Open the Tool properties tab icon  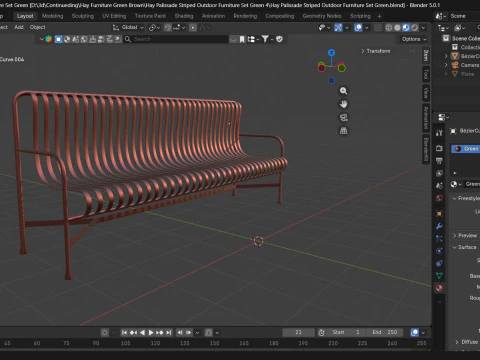pyautogui.click(x=439, y=133)
